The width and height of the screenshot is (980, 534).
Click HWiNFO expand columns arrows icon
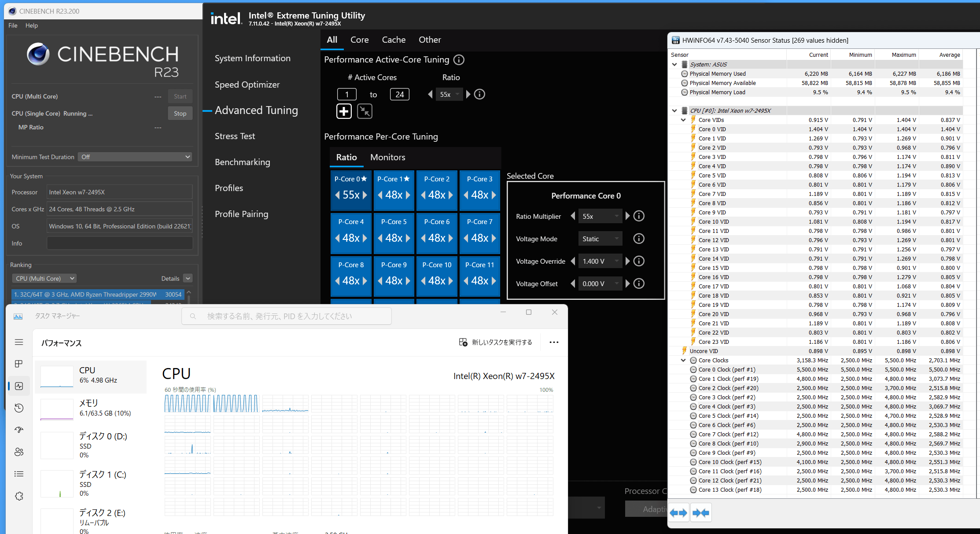point(678,513)
